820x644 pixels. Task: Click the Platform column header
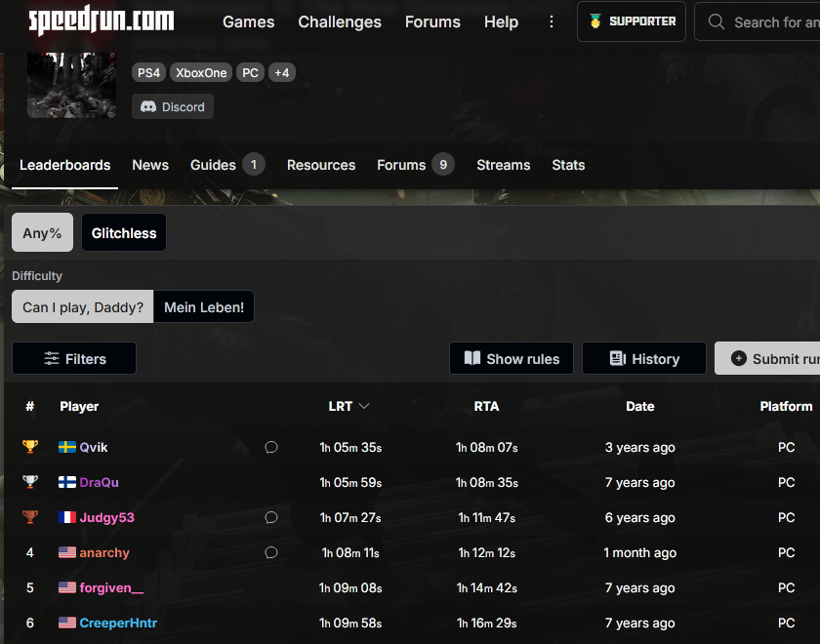(x=786, y=406)
